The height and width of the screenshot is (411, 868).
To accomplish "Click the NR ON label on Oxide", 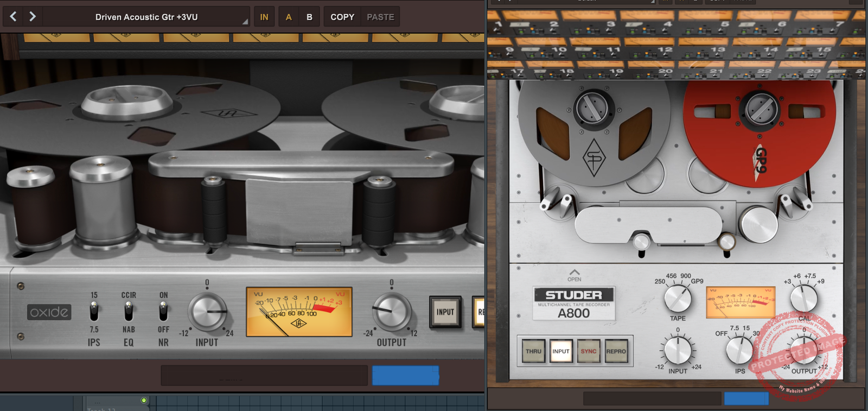I will click(x=163, y=295).
